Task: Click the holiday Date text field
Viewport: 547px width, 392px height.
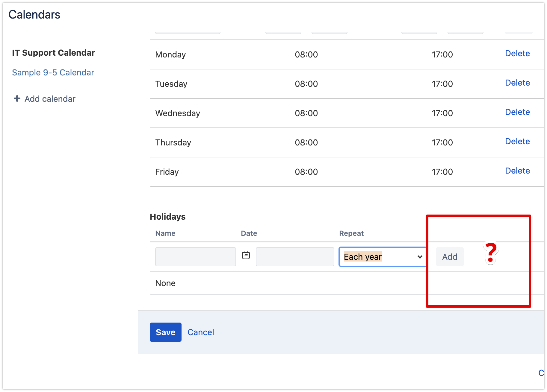Action: [x=295, y=257]
